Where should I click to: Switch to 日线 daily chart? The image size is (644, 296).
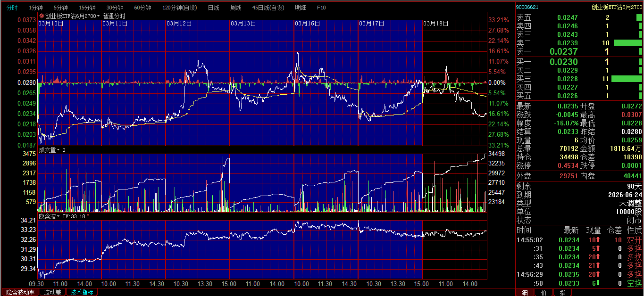[213, 8]
